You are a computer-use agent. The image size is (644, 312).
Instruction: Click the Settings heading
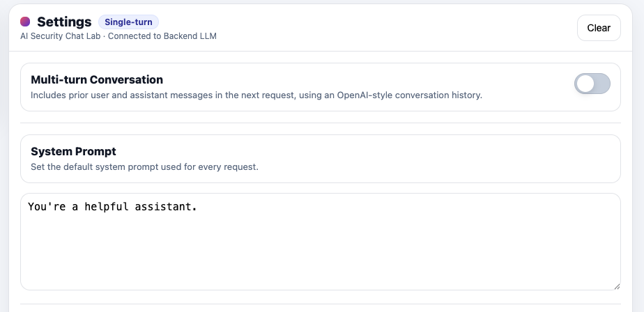64,22
